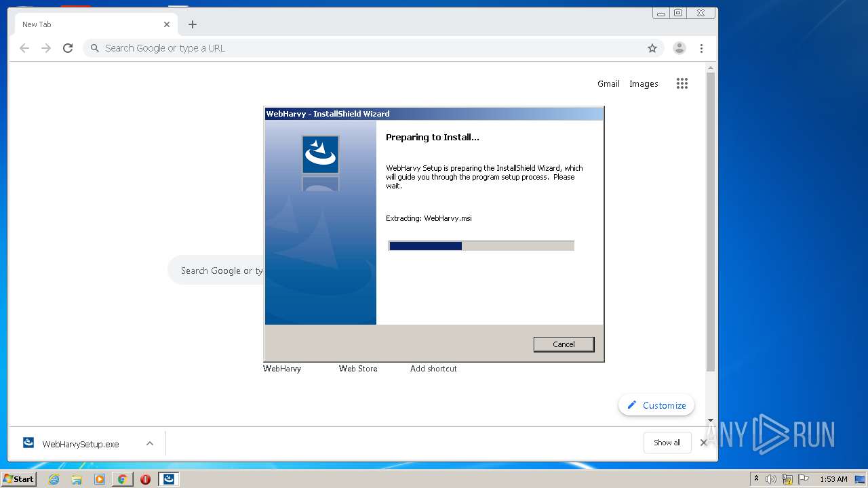Click scrollbar up arrow in Chrome
868x488 pixels.
(x=711, y=68)
